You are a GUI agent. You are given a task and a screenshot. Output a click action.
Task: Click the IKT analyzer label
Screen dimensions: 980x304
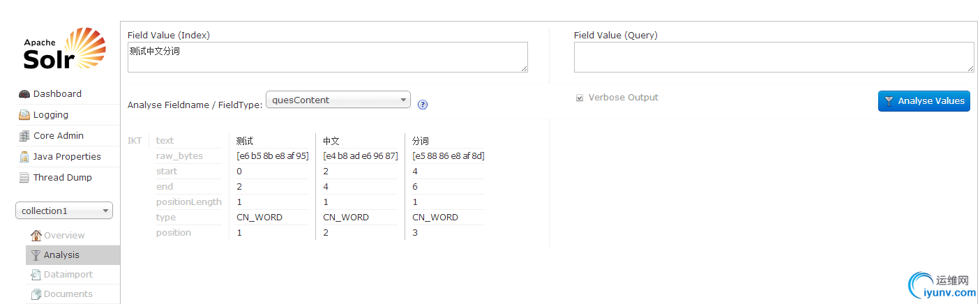point(135,141)
